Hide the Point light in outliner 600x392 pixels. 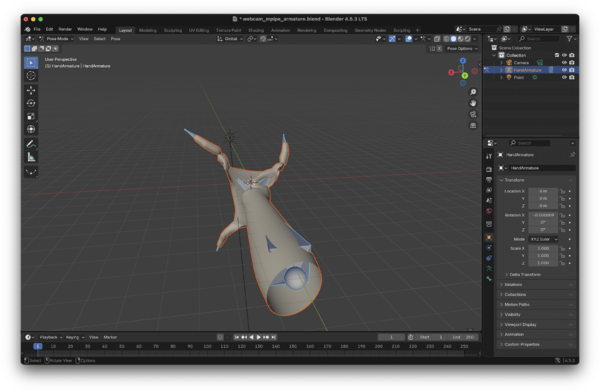[564, 77]
